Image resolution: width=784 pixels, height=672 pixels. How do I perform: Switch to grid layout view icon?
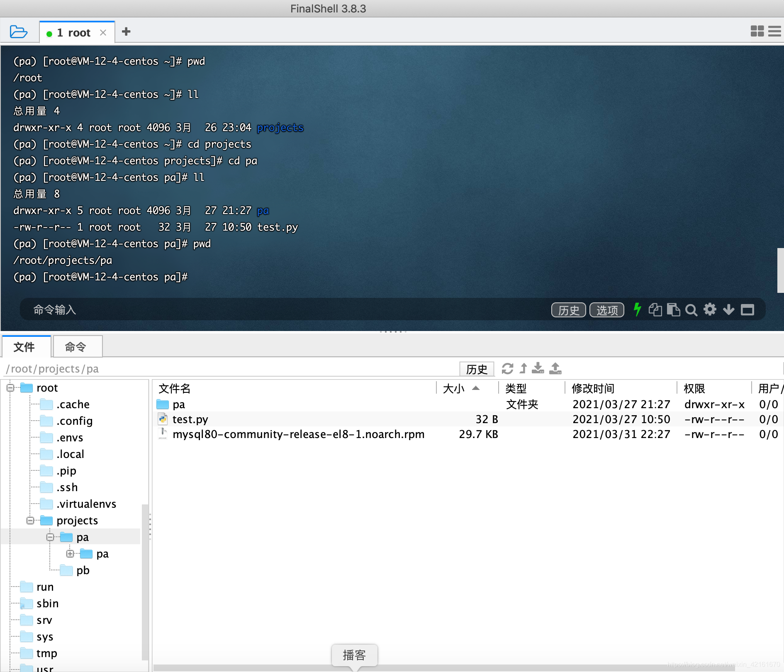(757, 31)
